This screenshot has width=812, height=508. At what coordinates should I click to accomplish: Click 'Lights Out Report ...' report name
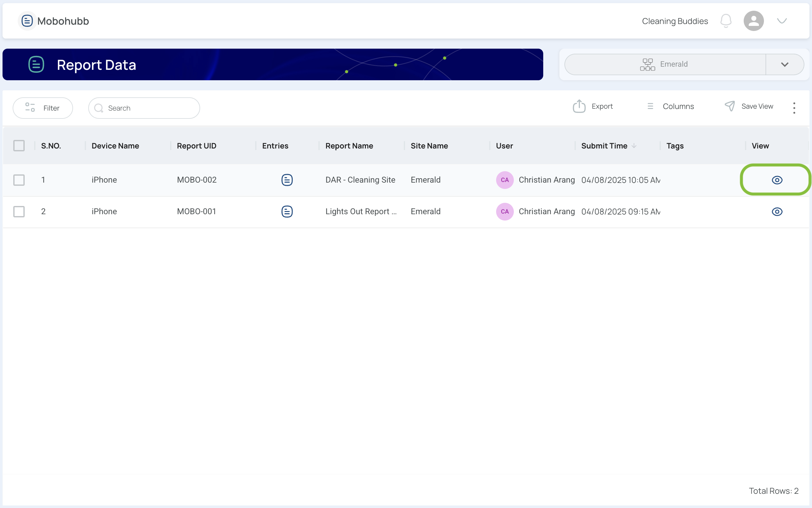point(361,212)
